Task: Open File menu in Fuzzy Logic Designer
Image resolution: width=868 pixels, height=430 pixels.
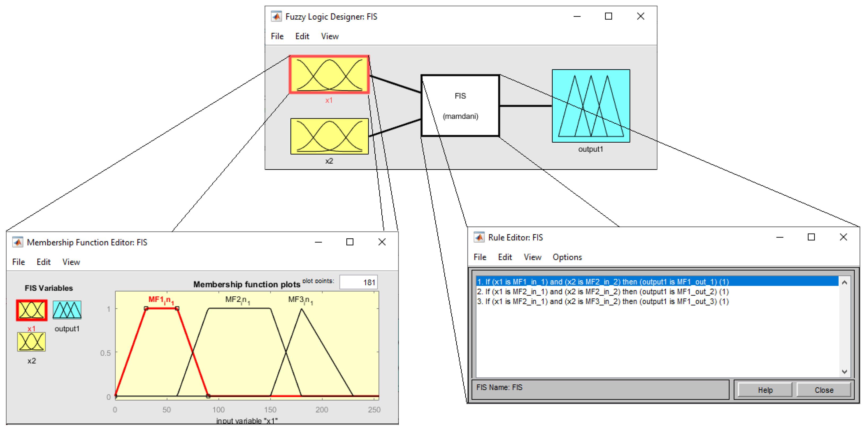Action: point(277,36)
